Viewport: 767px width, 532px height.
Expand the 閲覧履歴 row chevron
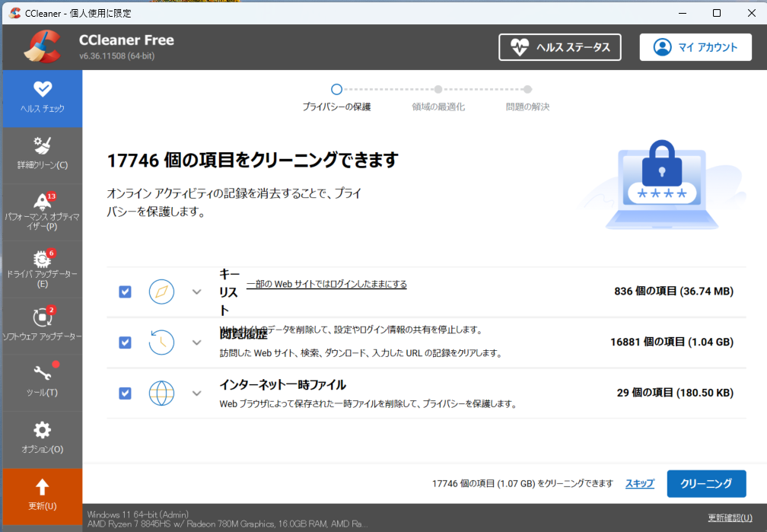[196, 342]
